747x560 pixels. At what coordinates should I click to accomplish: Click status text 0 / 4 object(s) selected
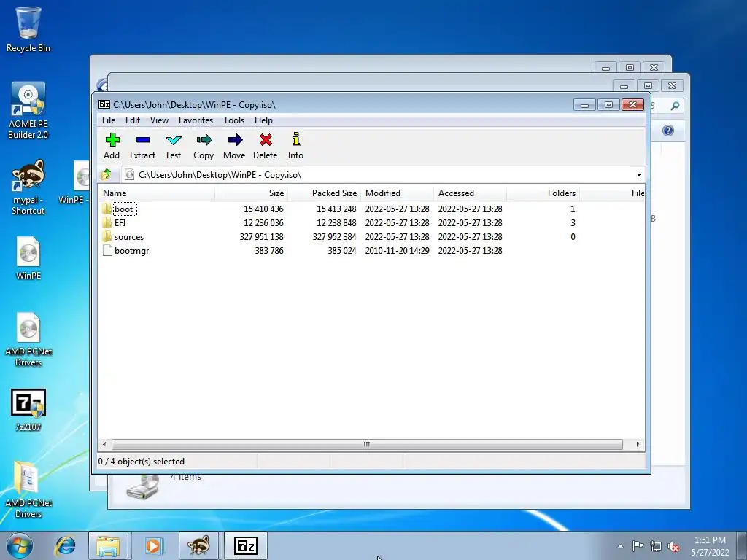[142, 462]
